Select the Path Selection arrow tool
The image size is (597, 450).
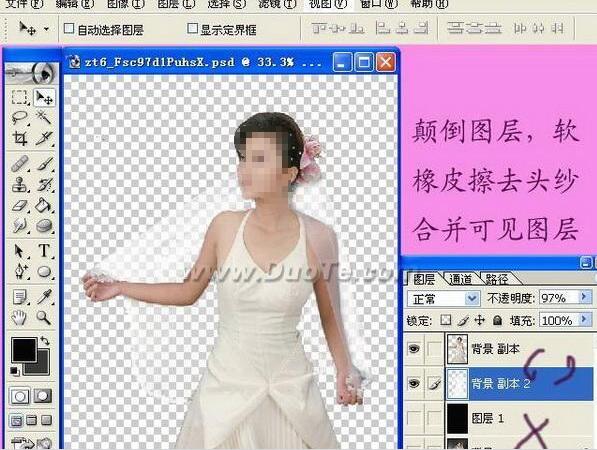19,251
